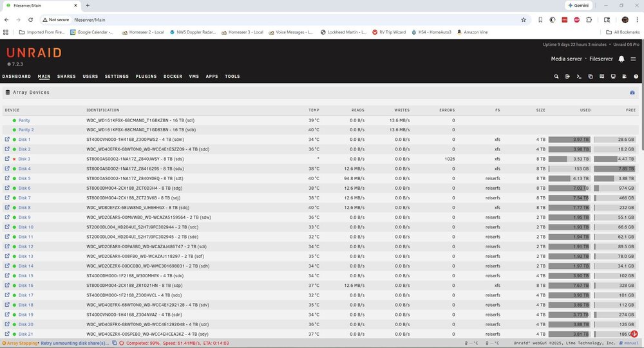Click the 1026 errors value for Disk 3
644x348 pixels.
[x=450, y=159]
